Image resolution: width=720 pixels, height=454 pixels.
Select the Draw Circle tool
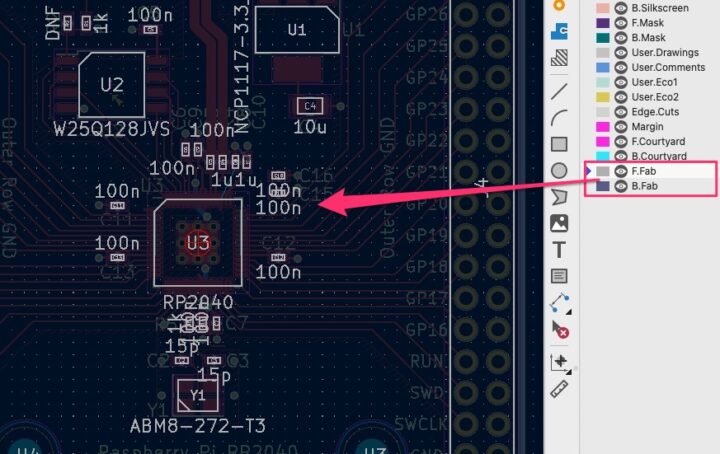pyautogui.click(x=559, y=171)
